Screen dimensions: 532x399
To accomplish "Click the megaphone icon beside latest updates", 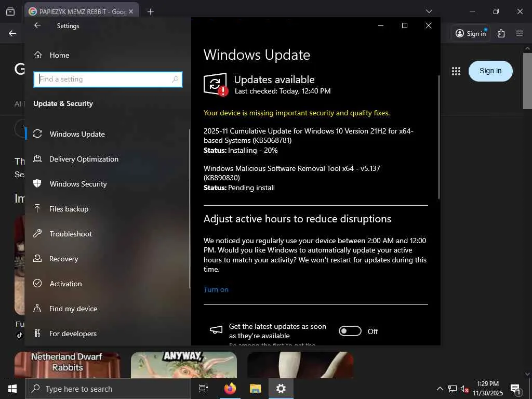I will 216,330.
